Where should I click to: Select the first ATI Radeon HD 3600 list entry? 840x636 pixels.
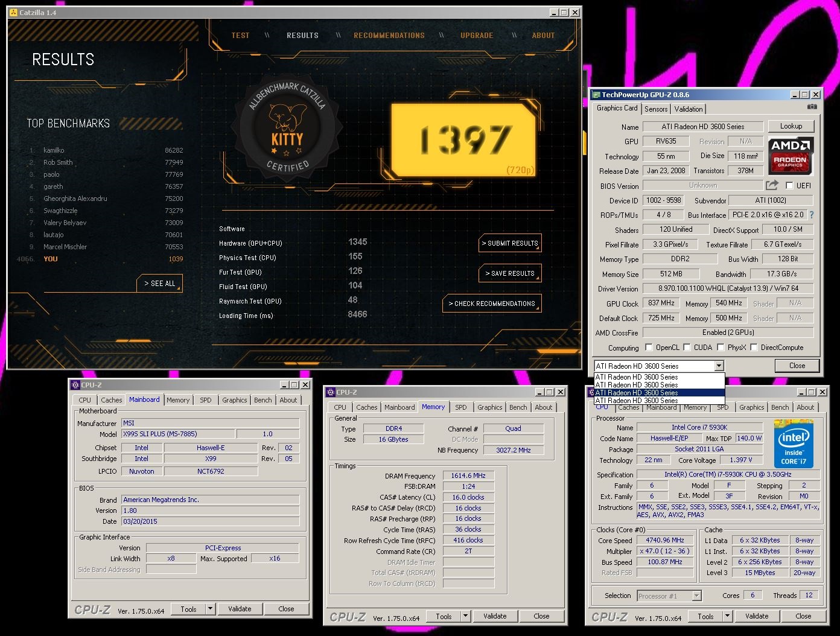659,377
